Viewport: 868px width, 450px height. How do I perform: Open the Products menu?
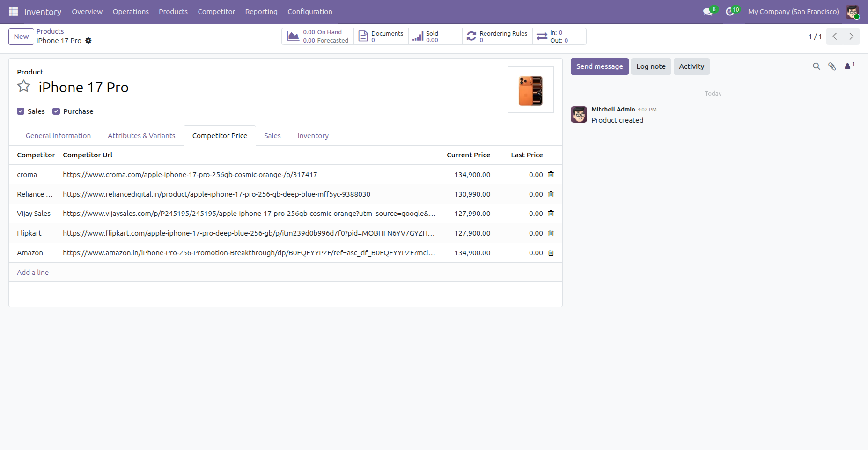pyautogui.click(x=173, y=12)
